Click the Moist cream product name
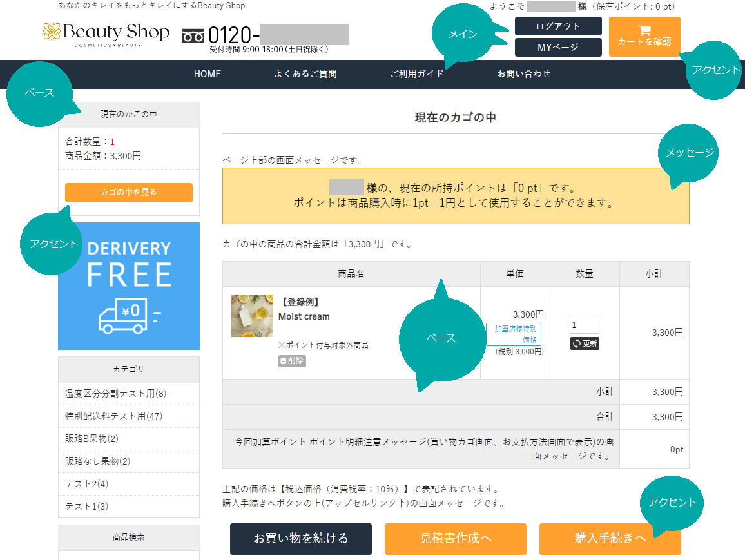The width and height of the screenshot is (745, 560). (x=304, y=317)
